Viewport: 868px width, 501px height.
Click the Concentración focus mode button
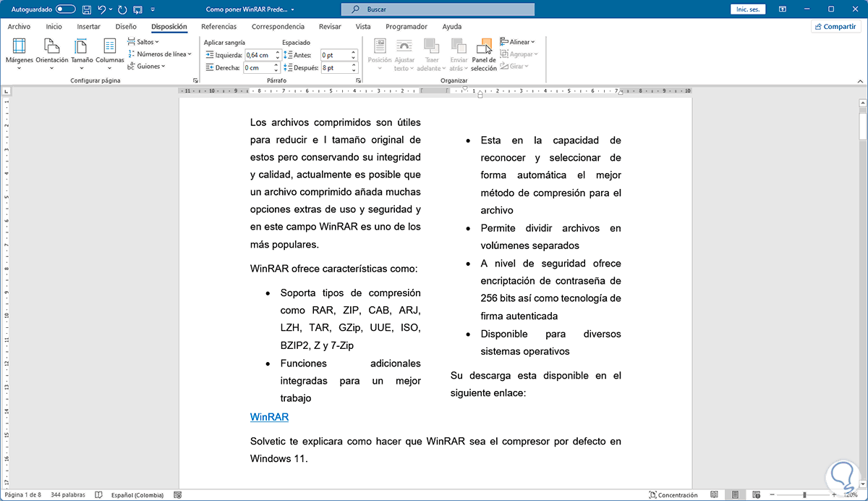click(673, 495)
